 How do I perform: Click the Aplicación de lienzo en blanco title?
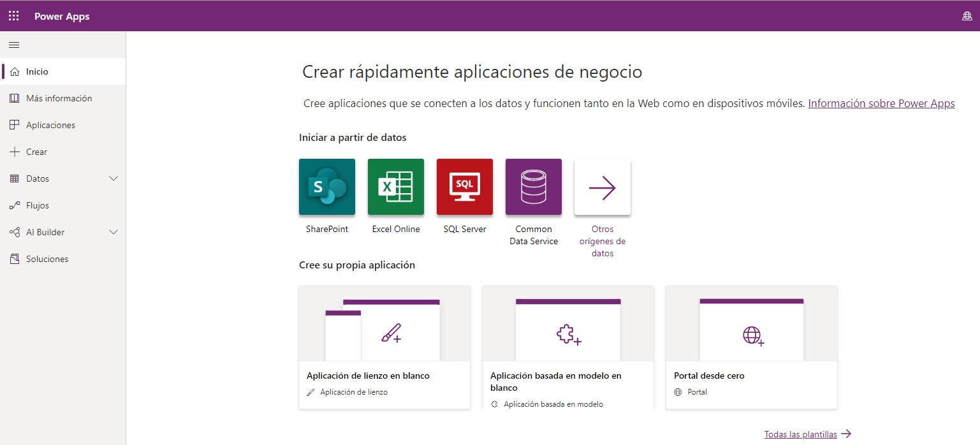[x=368, y=376]
